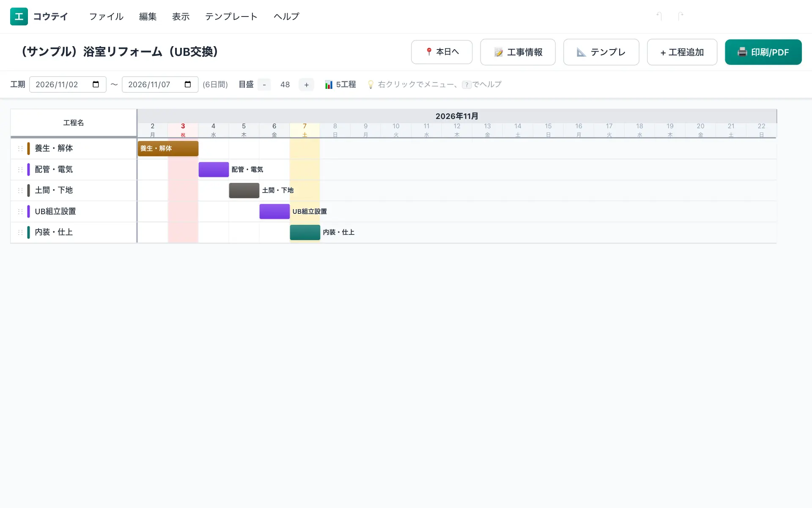Select the 養生・解体 gantt bar
Screen dimensions: 812x508
168,148
